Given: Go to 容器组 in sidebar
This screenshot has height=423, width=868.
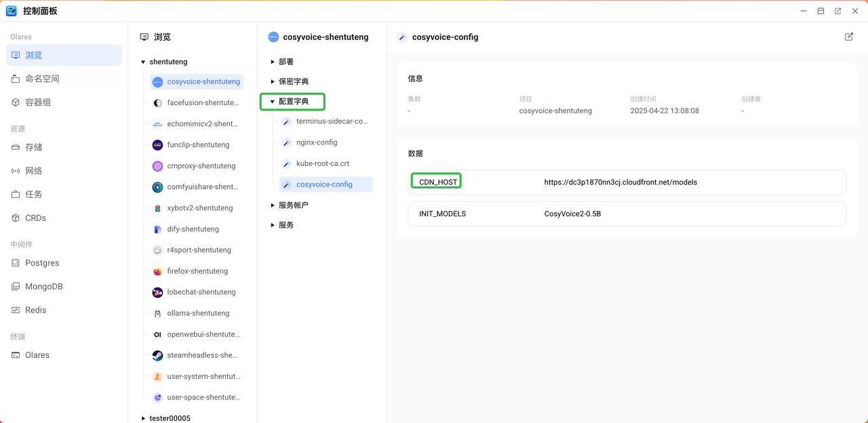Looking at the screenshot, I should 38,102.
